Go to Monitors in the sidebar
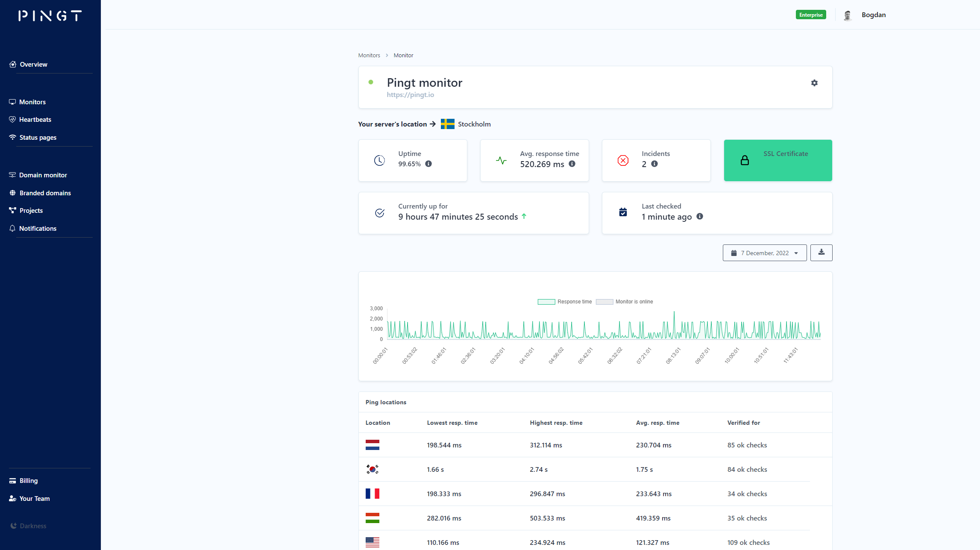Image resolution: width=980 pixels, height=550 pixels. [x=27, y=102]
